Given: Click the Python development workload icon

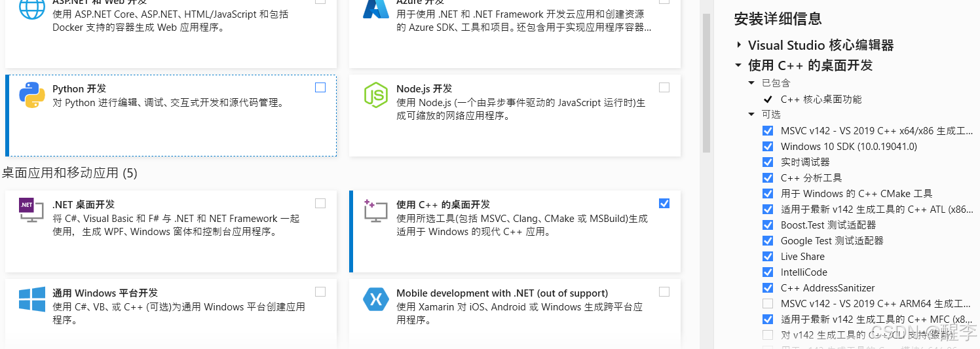Looking at the screenshot, I should tap(31, 96).
